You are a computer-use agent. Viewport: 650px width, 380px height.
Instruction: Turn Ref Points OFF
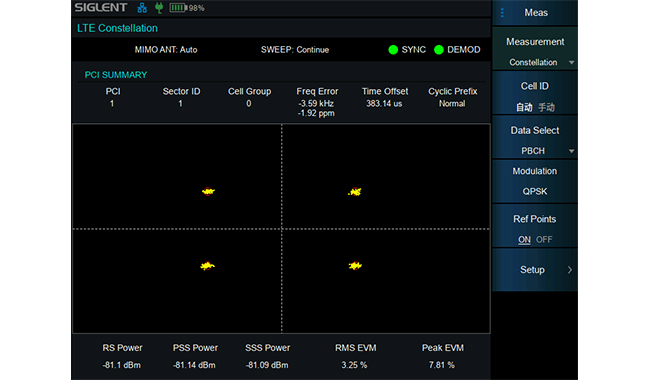pos(544,240)
